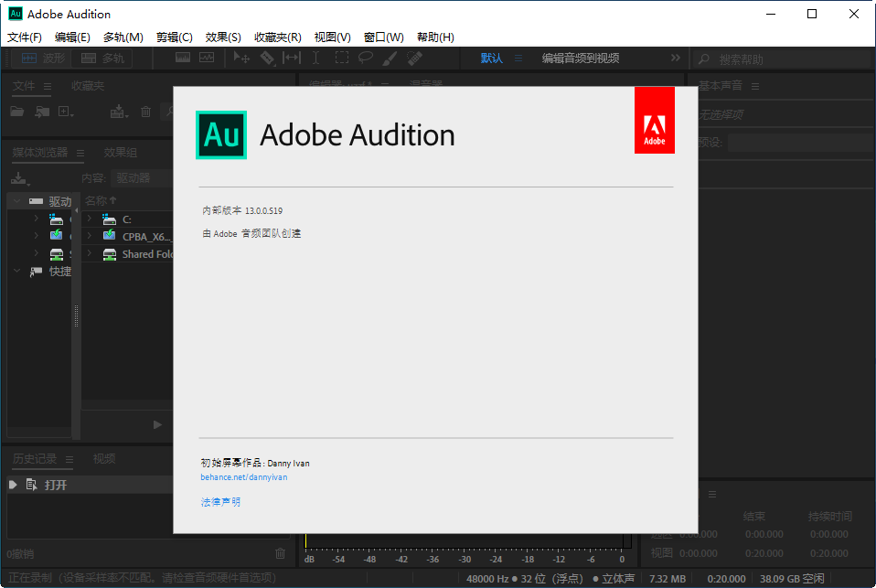Screen dimensions: 876x588
Task: Select the Spot Healing Brush tool
Action: coord(414,58)
